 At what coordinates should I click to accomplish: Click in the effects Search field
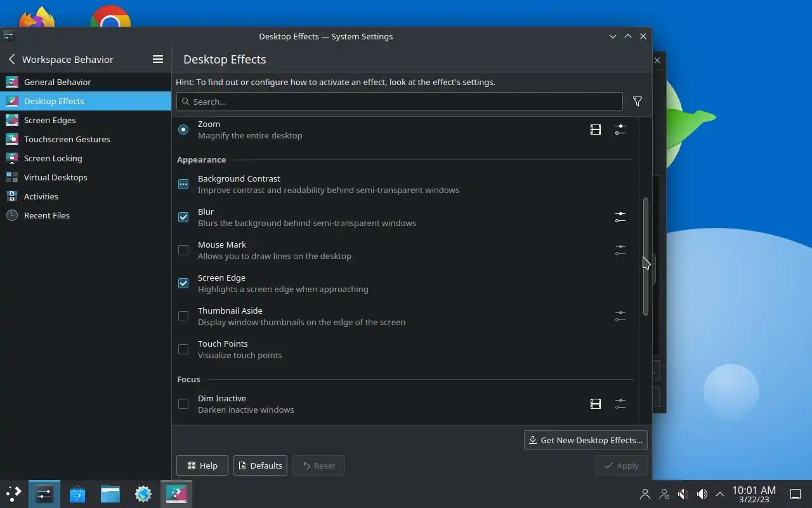[400, 102]
